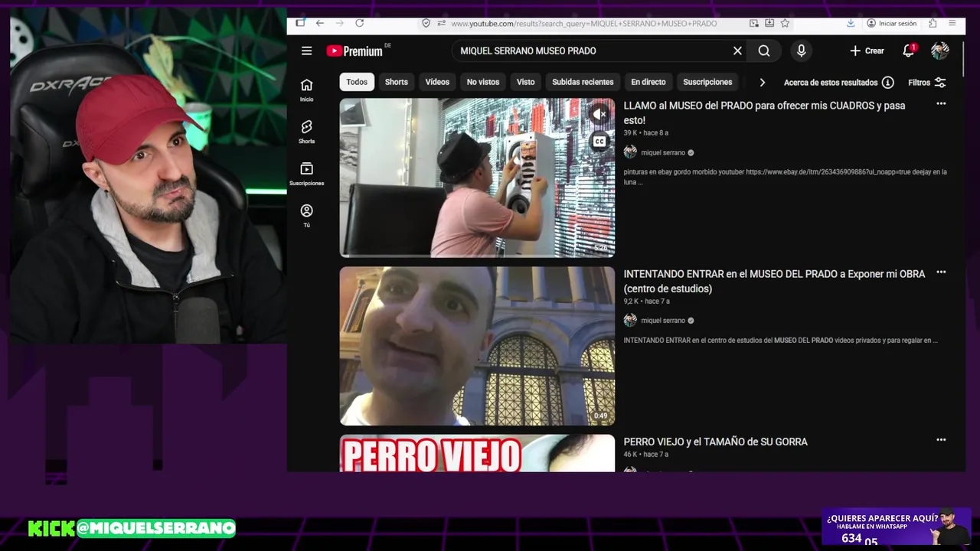Screen dimensions: 980x551
Task: Clear the search query with the X
Action: 737,51
